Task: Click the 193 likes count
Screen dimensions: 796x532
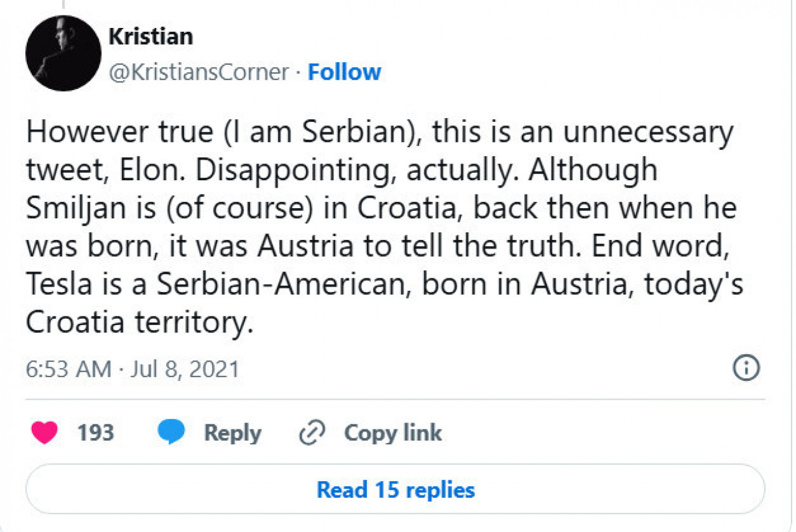Action: (x=96, y=433)
